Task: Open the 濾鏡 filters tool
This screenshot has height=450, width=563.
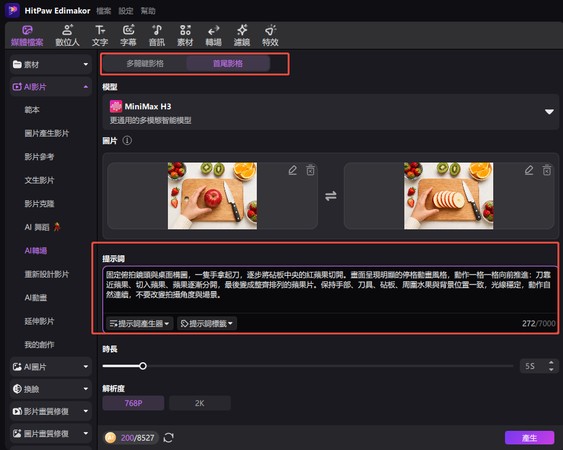Action: [x=242, y=36]
